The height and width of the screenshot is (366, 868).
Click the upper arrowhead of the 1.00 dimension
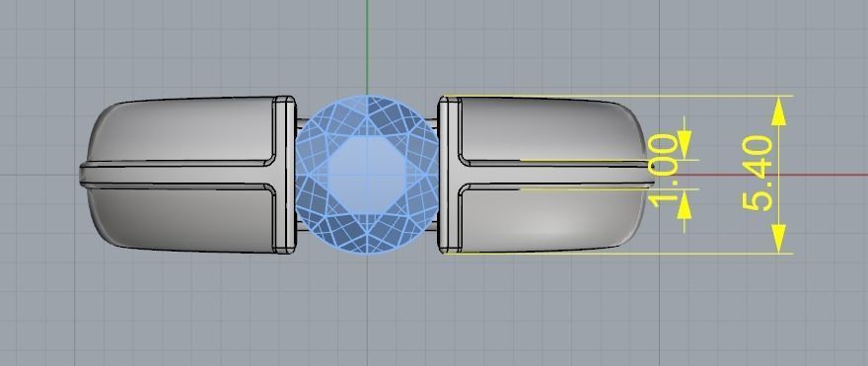pyautogui.click(x=685, y=145)
